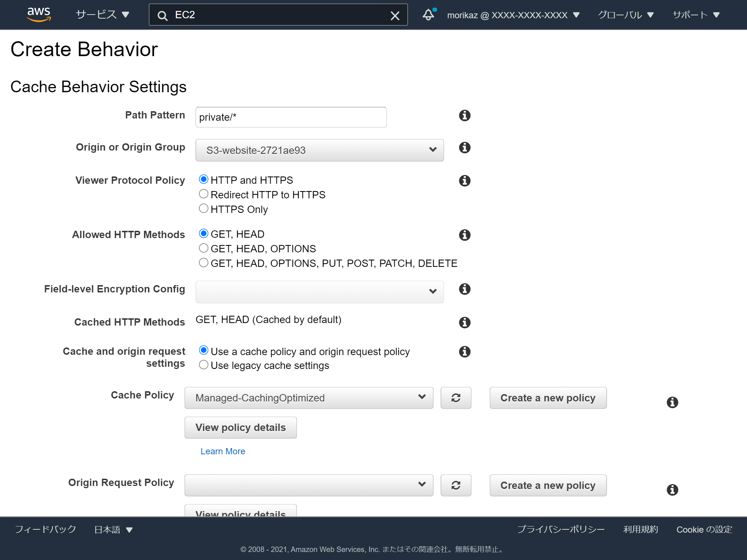Clear the EC2 search query with the X

(x=395, y=15)
